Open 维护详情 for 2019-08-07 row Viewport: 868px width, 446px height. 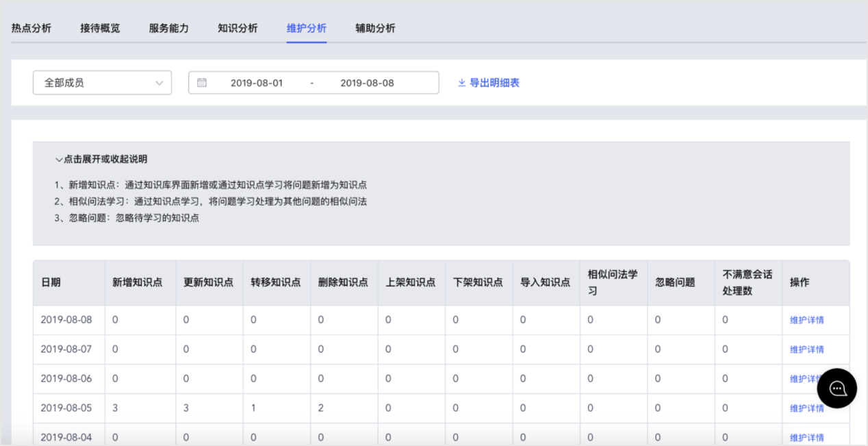click(x=807, y=349)
